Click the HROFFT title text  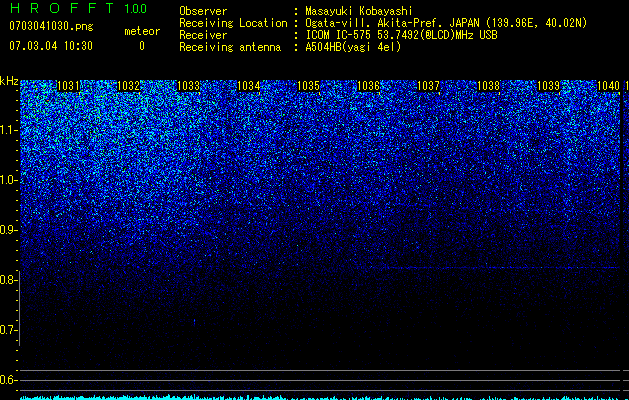point(62,8)
